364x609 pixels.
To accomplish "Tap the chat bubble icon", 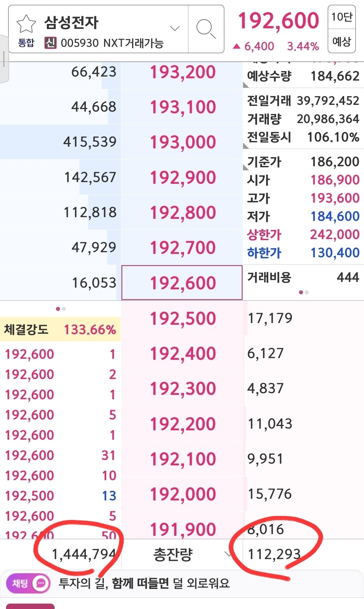I will click(x=41, y=583).
